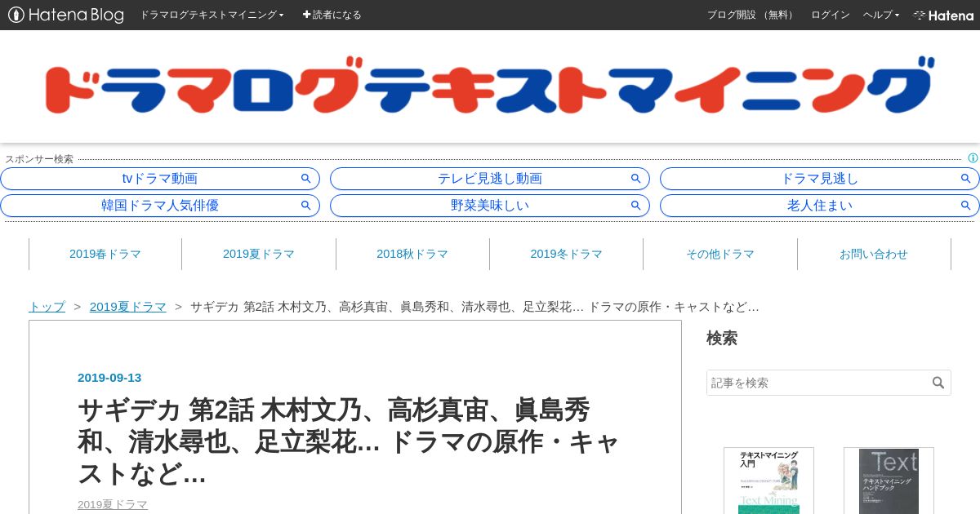Select the お問い合わせ nav tab
Viewport: 980px width, 514px height.
click(x=874, y=254)
